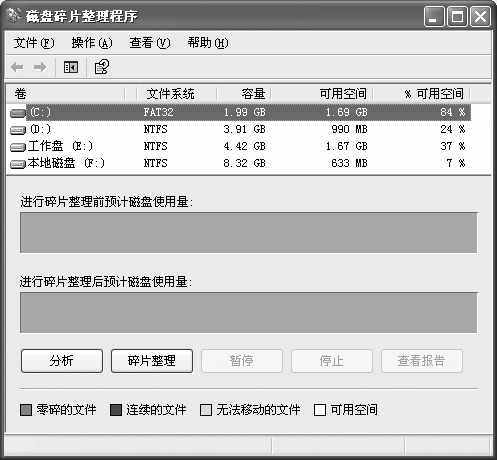The image size is (497, 460).
Task: Click the 暂停 button
Action: pos(242,361)
